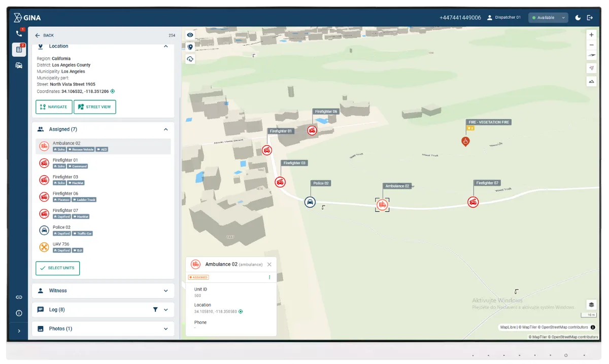Image resolution: width=609 pixels, height=364 pixels.
Task: Toggle dark mode with the moon icon
Action: (x=578, y=17)
